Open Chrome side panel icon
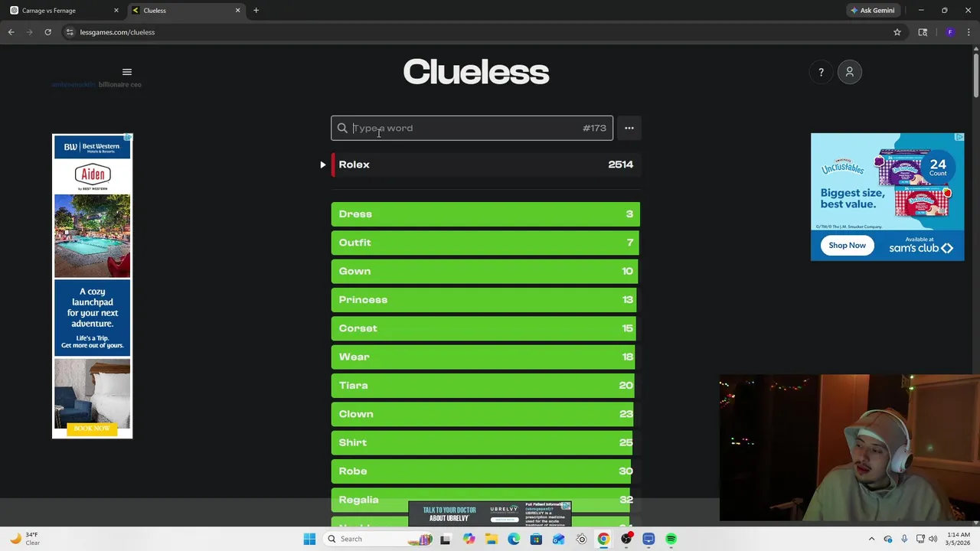This screenshot has height=551, width=980. [923, 32]
